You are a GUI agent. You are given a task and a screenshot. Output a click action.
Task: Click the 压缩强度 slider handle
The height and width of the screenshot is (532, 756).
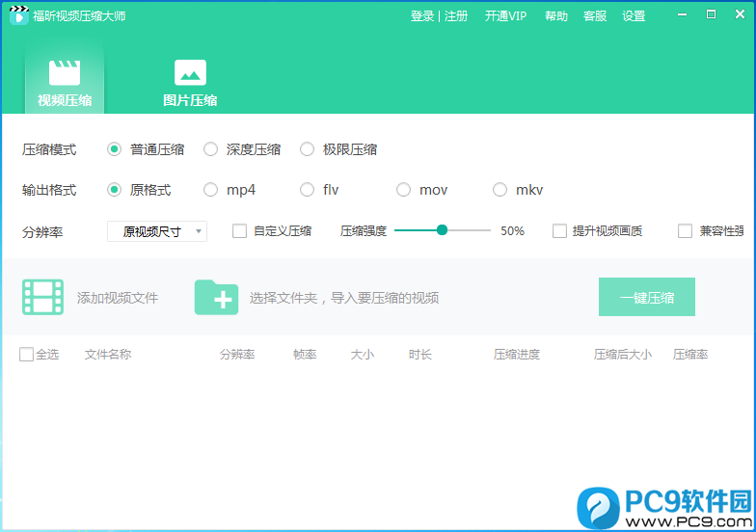442,230
